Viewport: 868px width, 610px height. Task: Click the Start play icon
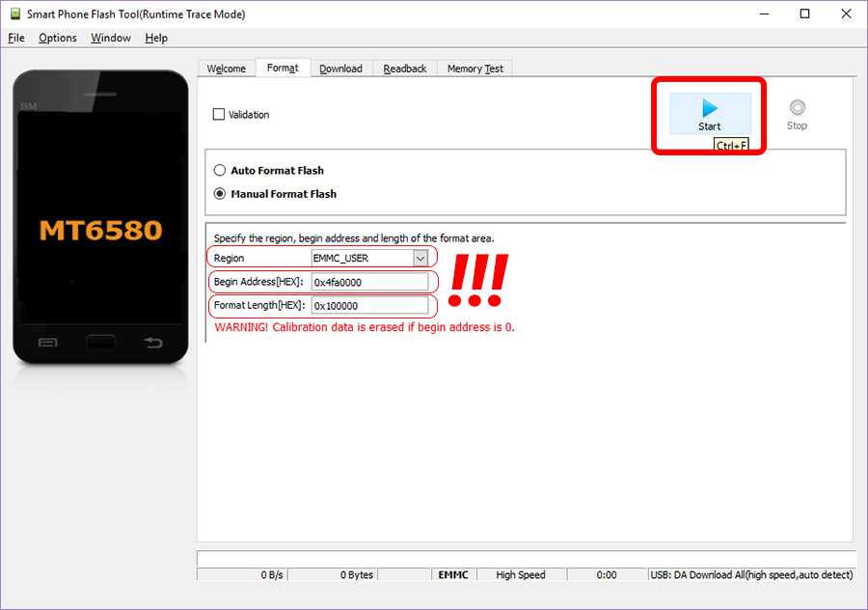click(710, 108)
